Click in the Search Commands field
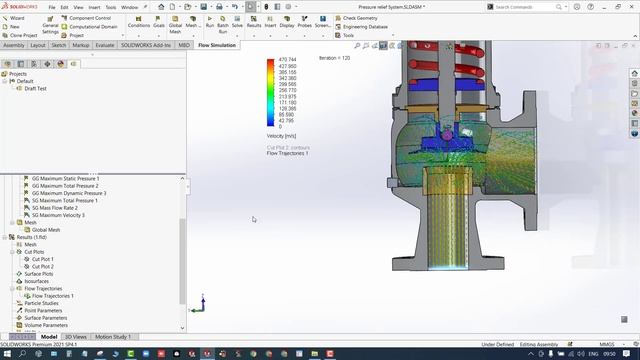 point(524,7)
